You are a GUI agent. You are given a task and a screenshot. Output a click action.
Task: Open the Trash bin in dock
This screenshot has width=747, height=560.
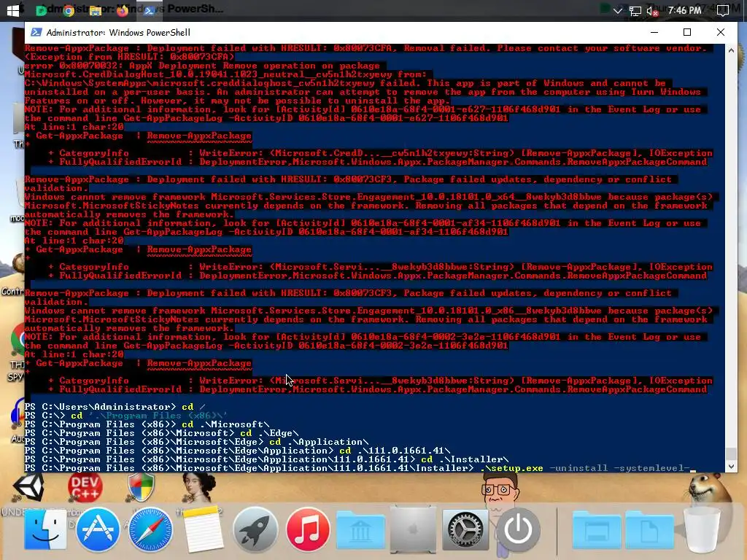[x=702, y=529]
